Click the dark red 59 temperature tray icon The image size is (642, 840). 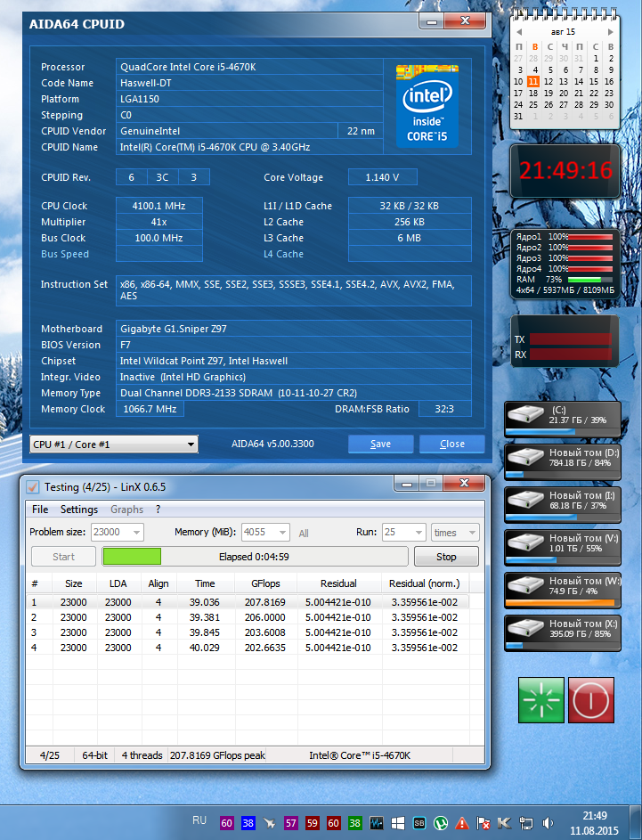tap(313, 823)
